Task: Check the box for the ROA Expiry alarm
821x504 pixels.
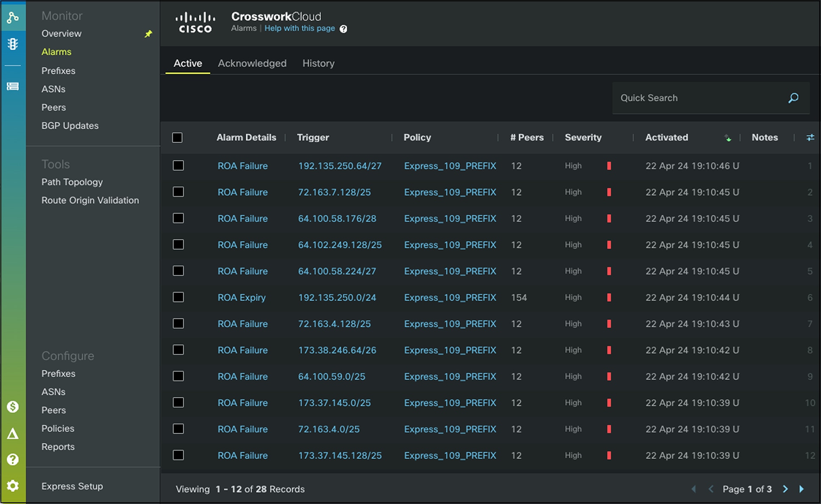Action: tap(178, 297)
